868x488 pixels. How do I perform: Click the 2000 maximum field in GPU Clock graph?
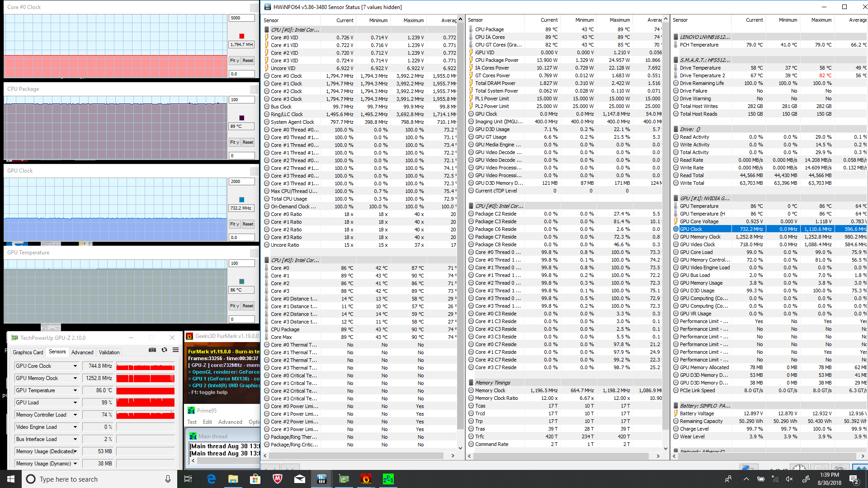pyautogui.click(x=242, y=182)
